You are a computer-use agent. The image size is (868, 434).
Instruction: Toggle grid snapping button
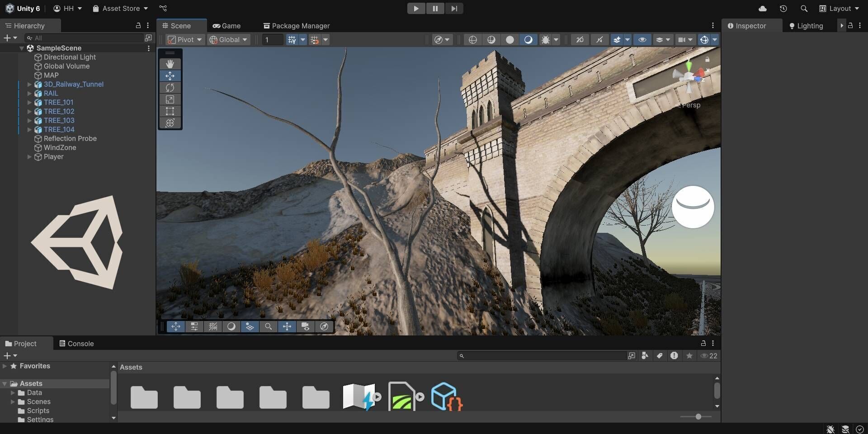tap(315, 40)
